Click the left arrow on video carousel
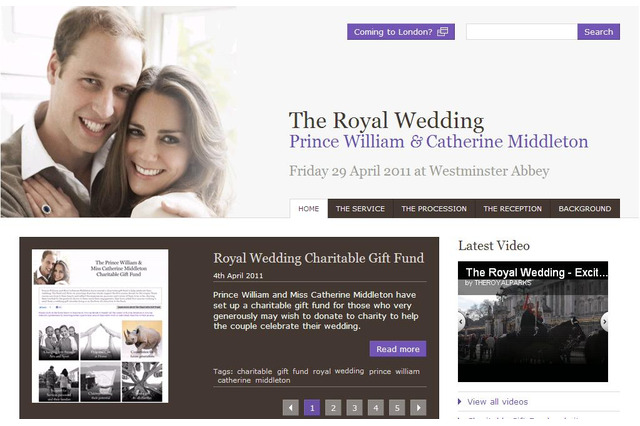The image size is (640, 426). (462, 322)
